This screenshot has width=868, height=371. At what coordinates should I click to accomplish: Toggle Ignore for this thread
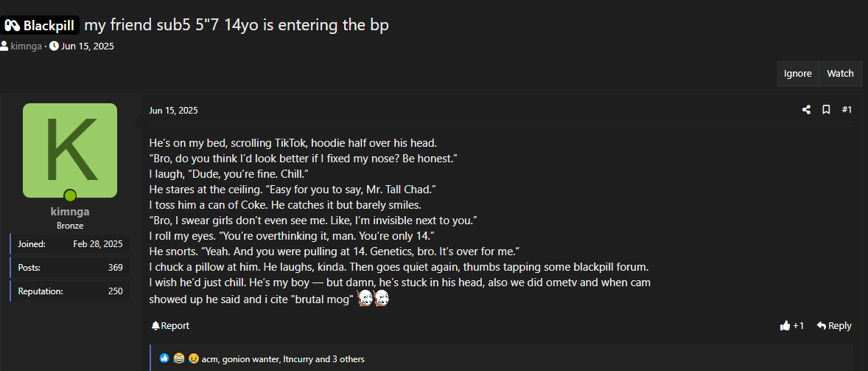click(798, 74)
